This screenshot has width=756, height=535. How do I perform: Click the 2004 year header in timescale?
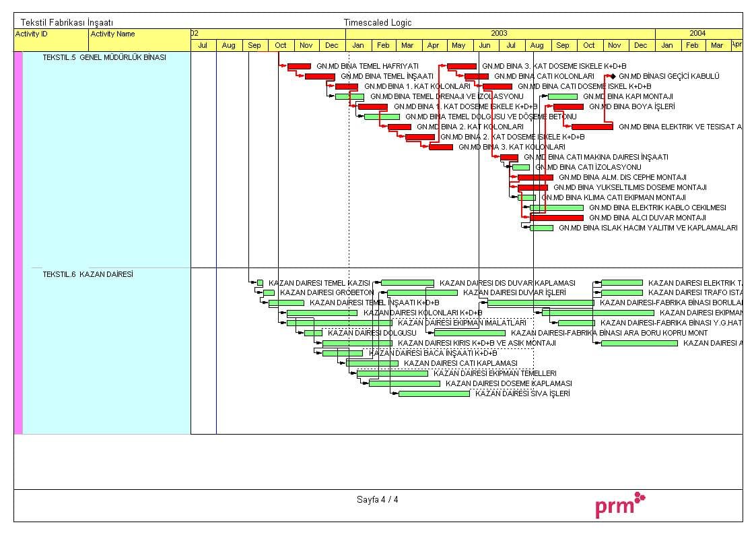tap(697, 33)
